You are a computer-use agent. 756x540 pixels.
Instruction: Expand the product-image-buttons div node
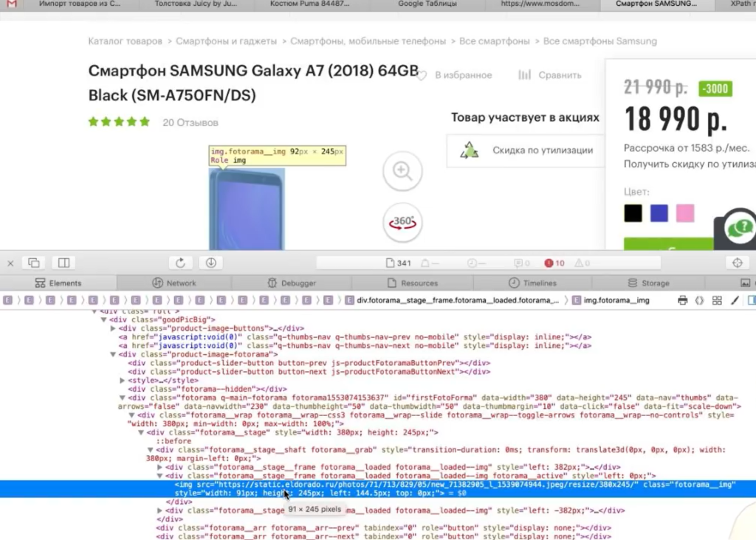113,328
